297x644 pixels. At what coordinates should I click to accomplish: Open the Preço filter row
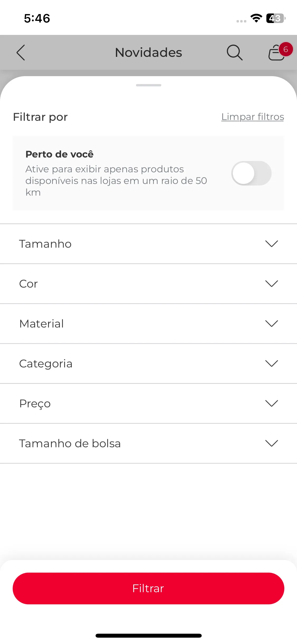tap(148, 403)
